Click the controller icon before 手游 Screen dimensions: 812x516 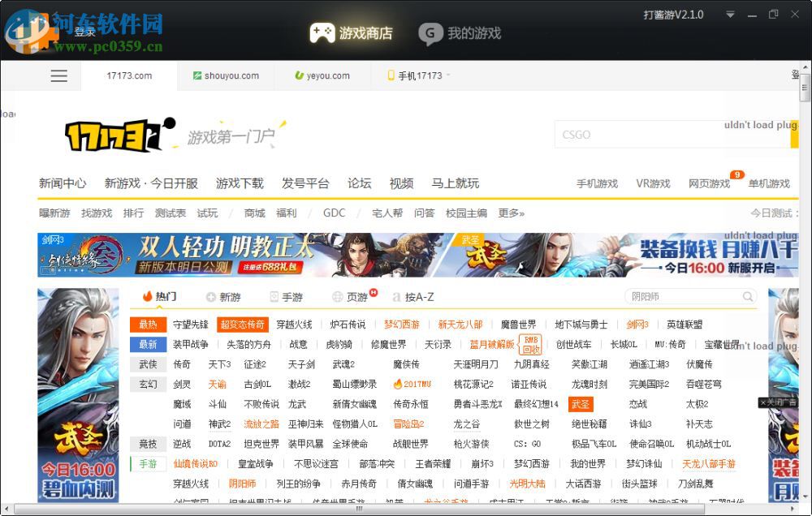(x=274, y=297)
